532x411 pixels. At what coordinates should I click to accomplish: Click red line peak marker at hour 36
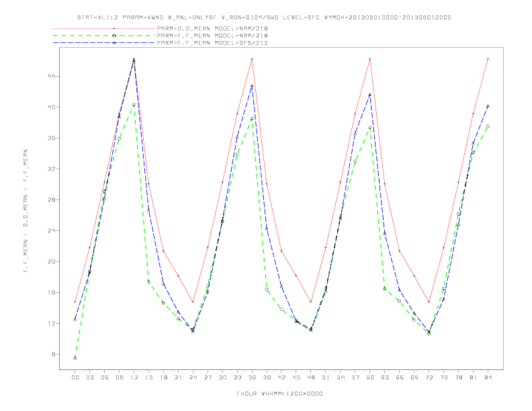click(252, 59)
